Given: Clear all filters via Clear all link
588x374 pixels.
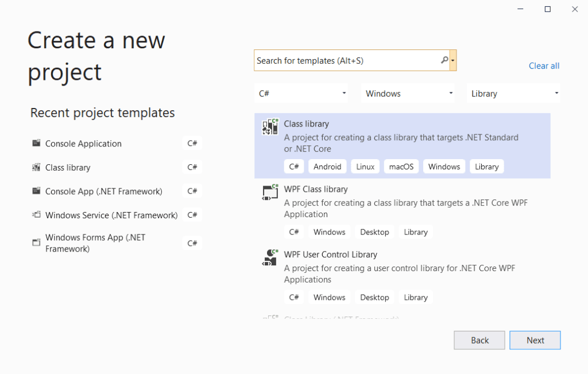Looking at the screenshot, I should (544, 66).
